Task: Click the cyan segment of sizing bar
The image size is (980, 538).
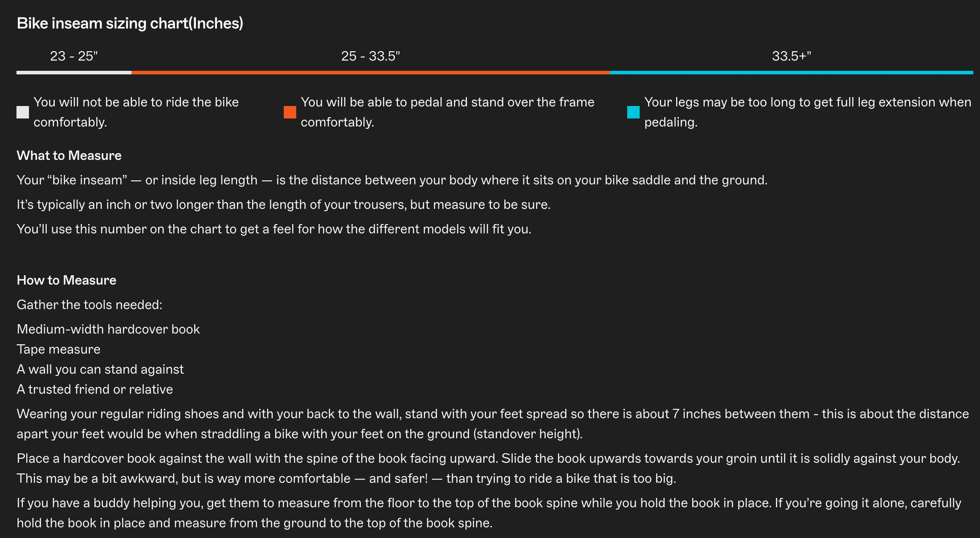Action: [x=792, y=73]
